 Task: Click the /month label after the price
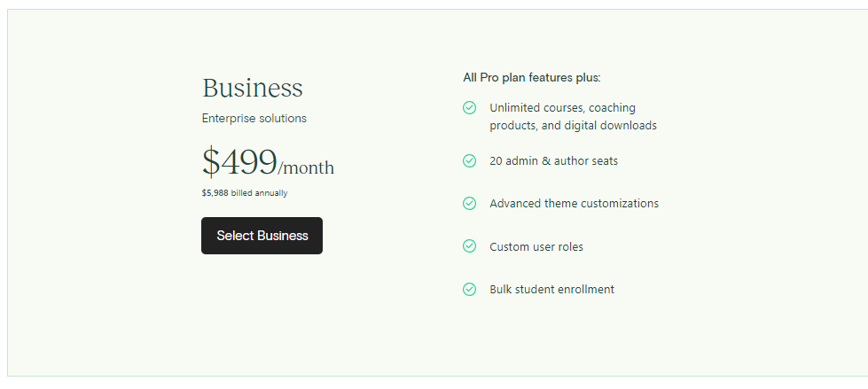tap(306, 167)
